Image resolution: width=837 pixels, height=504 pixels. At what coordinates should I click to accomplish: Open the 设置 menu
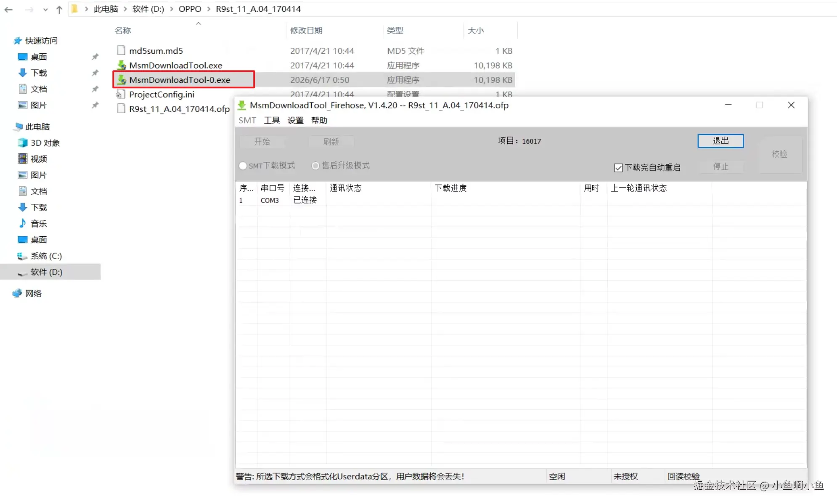[x=296, y=120]
